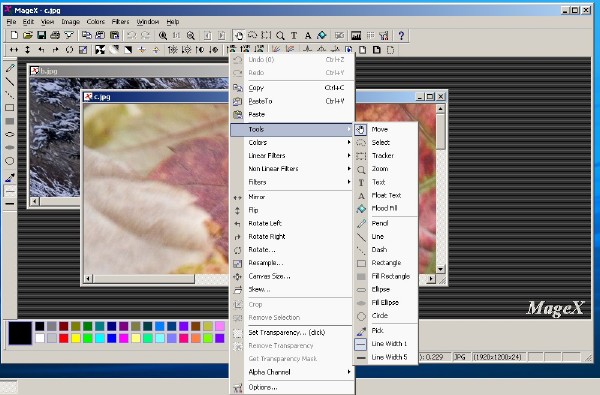Image resolution: width=600 pixels, height=395 pixels.
Task: Click the Print toolbar icon
Action: pyautogui.click(x=55, y=36)
